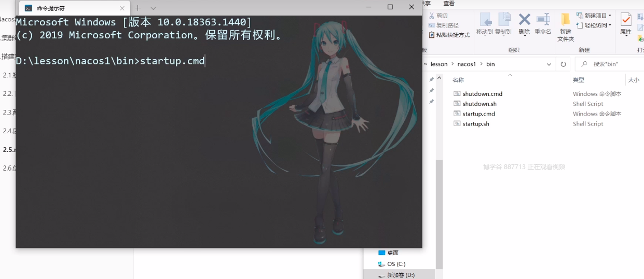644x279 pixels.
Task: Click the startup.cmd command line in terminal
Action: (110, 61)
